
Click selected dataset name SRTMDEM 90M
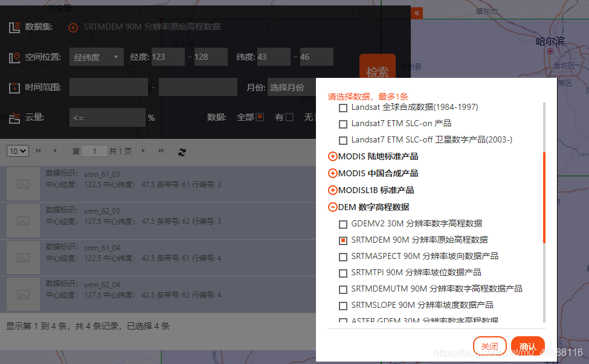click(152, 27)
